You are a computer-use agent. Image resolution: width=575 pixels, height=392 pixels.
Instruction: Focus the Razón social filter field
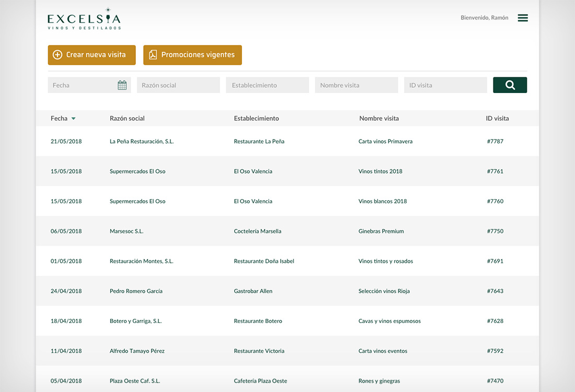tap(178, 85)
